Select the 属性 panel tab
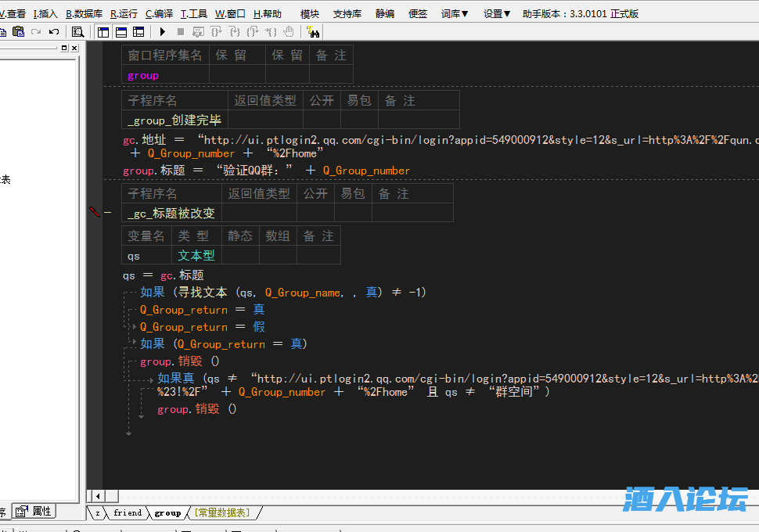This screenshot has height=532, width=759. (x=34, y=512)
